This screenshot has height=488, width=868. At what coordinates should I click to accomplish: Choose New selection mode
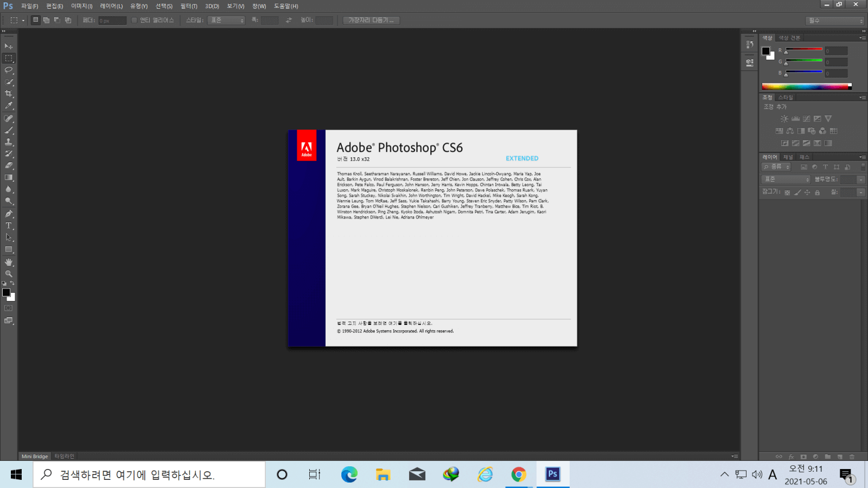(36, 20)
